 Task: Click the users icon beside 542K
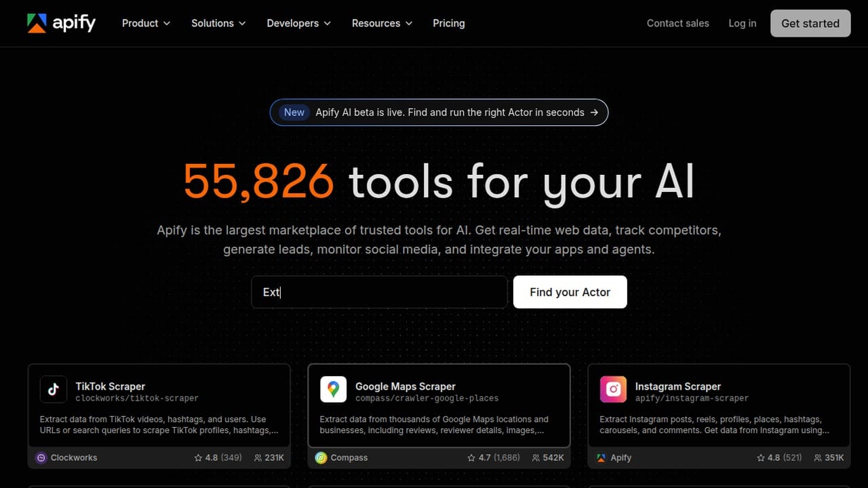tap(536, 457)
